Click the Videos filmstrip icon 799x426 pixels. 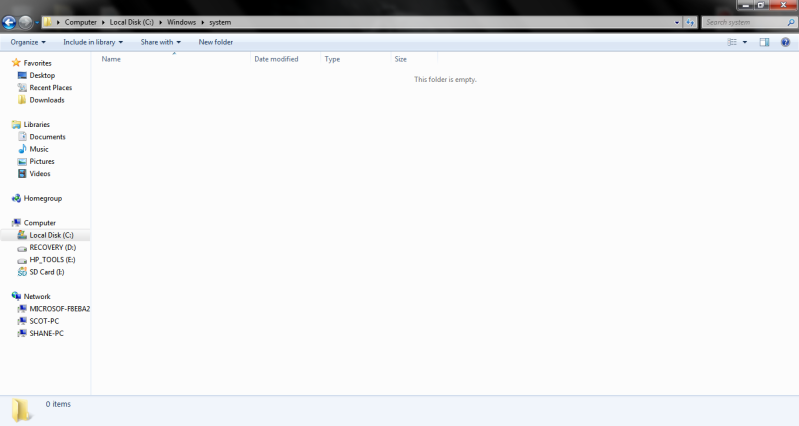22,174
